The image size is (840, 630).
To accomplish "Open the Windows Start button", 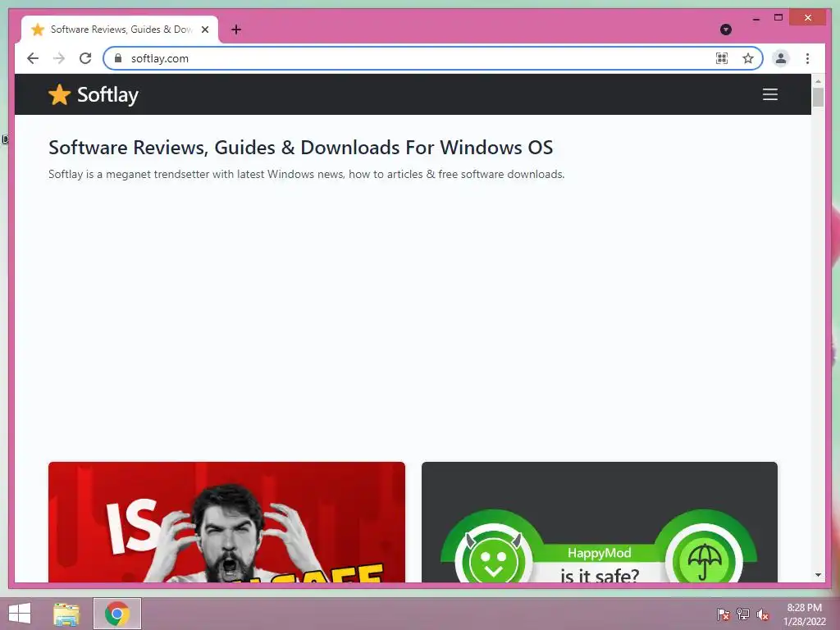I will 20,614.
